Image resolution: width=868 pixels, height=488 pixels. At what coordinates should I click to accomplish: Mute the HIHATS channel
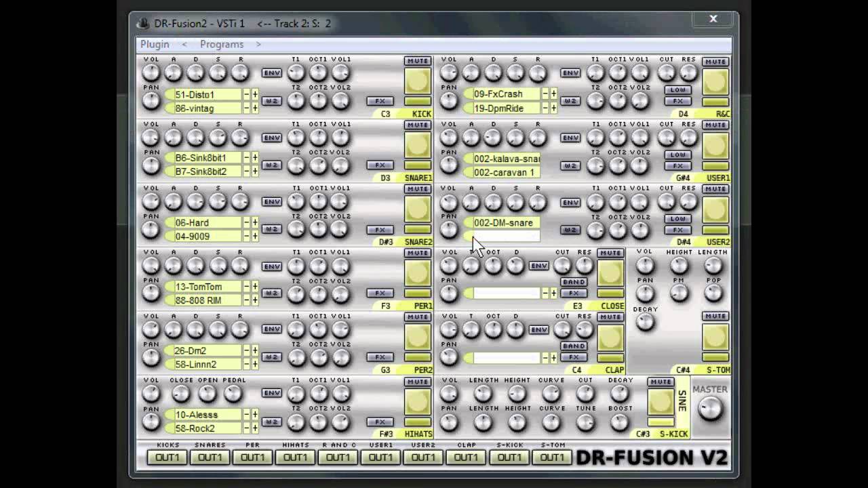pos(418,382)
